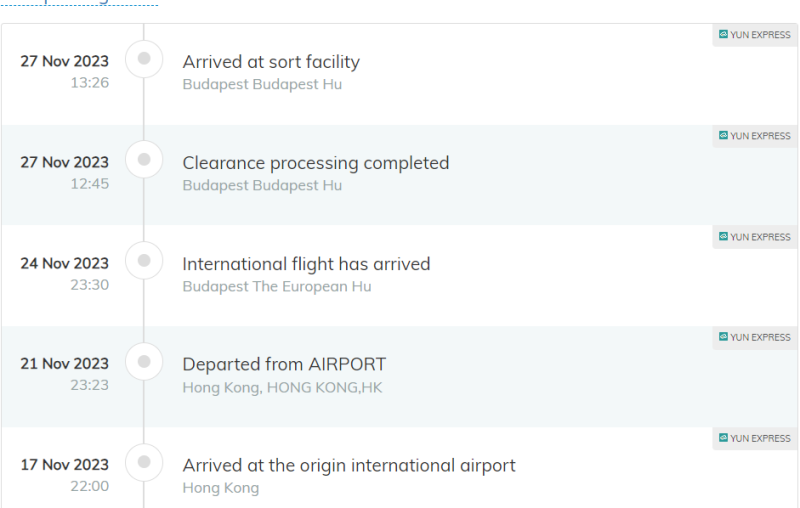Click Yun Express icon on origin airport entry
Viewport: 800px width, 508px height.
[x=723, y=438]
